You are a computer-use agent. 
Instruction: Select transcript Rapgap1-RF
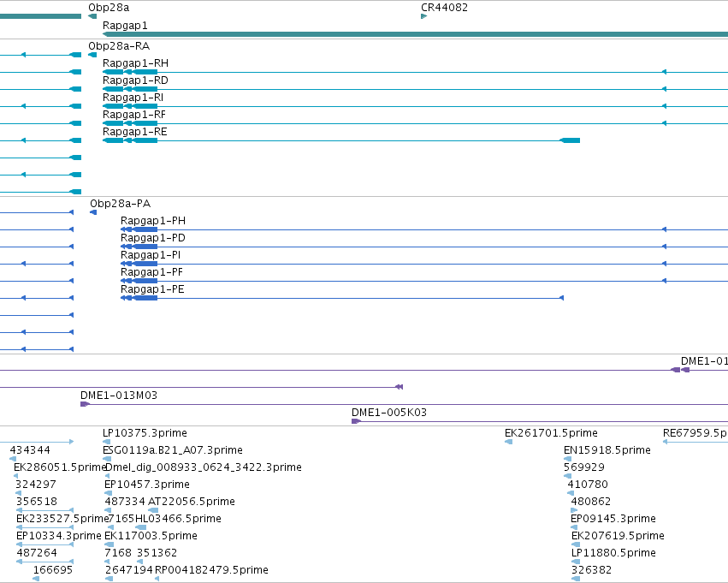(133, 115)
